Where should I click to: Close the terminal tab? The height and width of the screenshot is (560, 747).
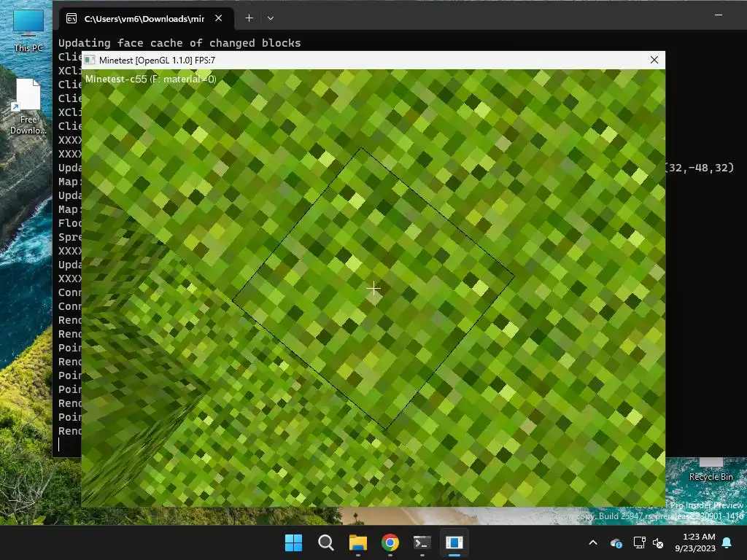point(219,18)
